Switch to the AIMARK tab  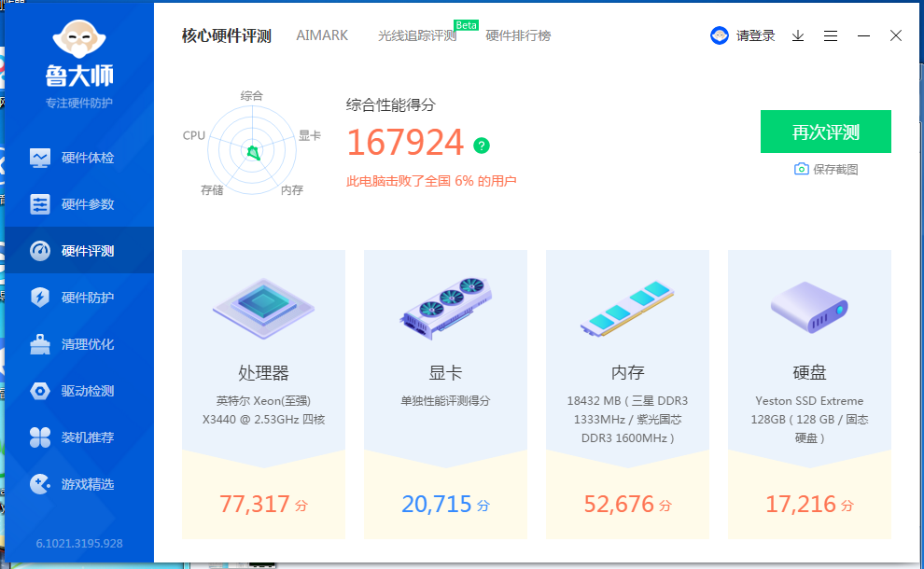322,35
